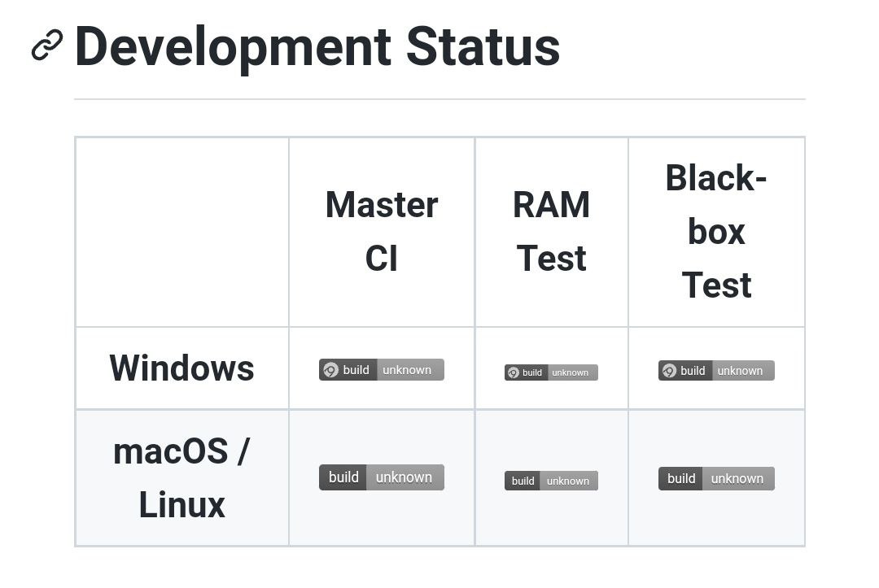This screenshot has width=879, height=588.
Task: Select the Development Status heading text
Action: [x=317, y=47]
